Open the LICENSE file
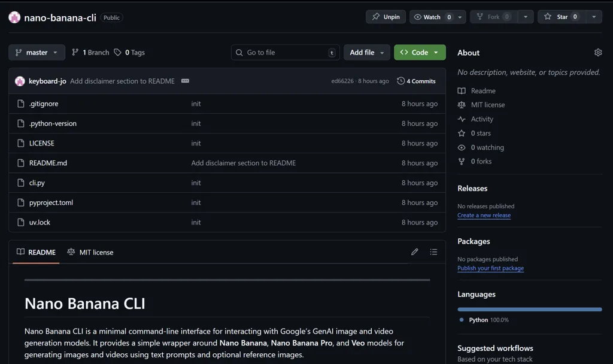613x364 pixels. click(x=42, y=143)
